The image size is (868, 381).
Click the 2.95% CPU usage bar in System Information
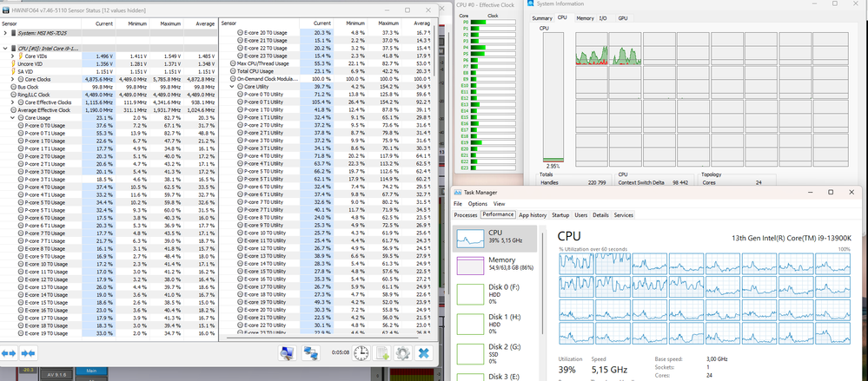(553, 97)
